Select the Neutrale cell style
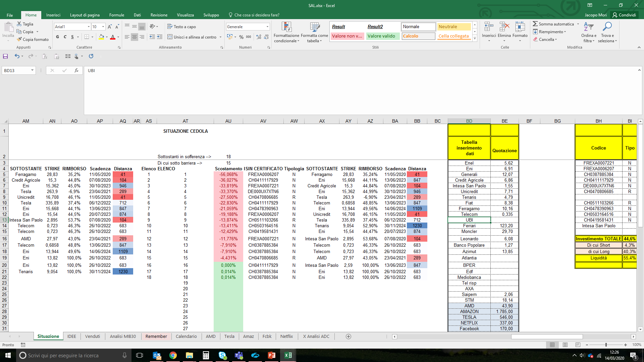Screen dimensions: 644x362 (454, 26)
